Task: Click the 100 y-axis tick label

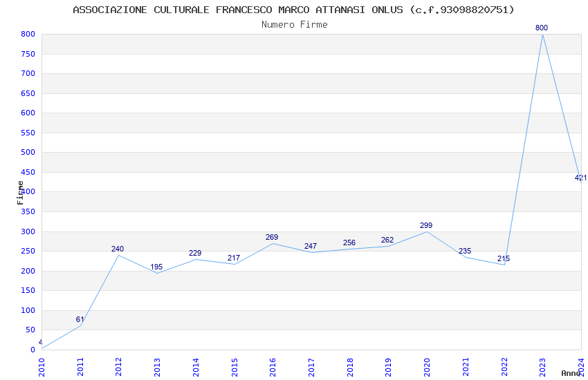Action: pos(28,310)
